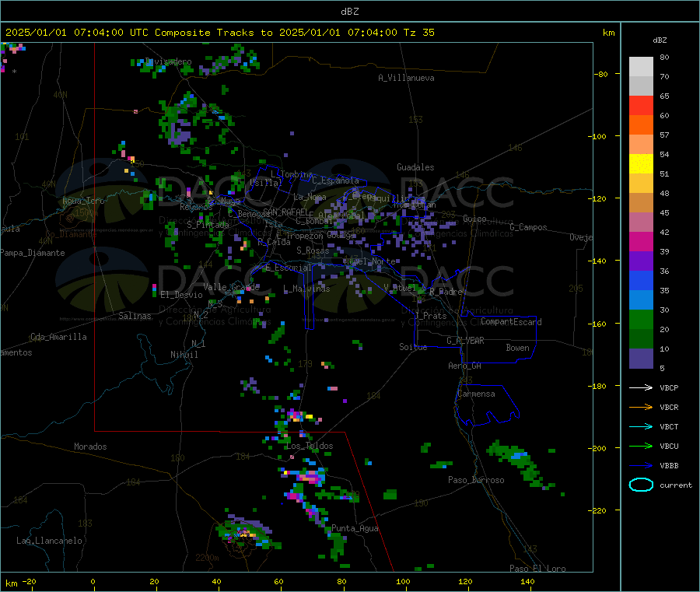Click the 'Cda_Amarilla' map label
This screenshot has width=700, height=592.
[x=58, y=337]
